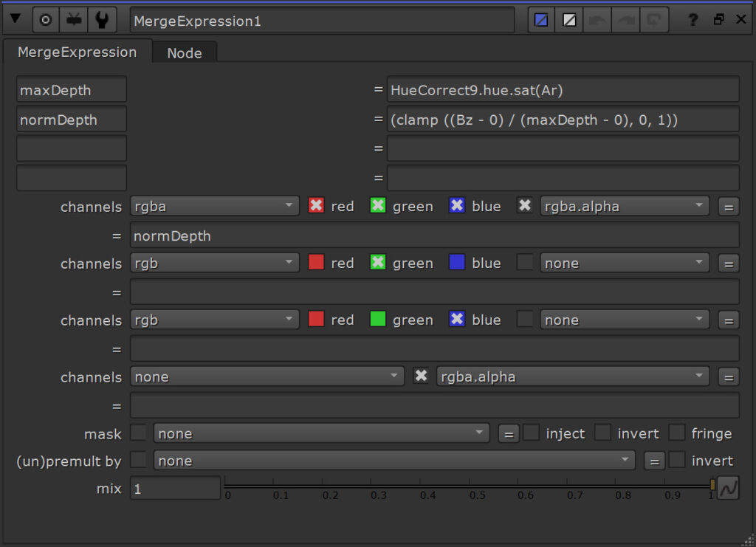Click the node input/connection icon in header
The height and width of the screenshot is (547, 756).
pyautogui.click(x=74, y=20)
